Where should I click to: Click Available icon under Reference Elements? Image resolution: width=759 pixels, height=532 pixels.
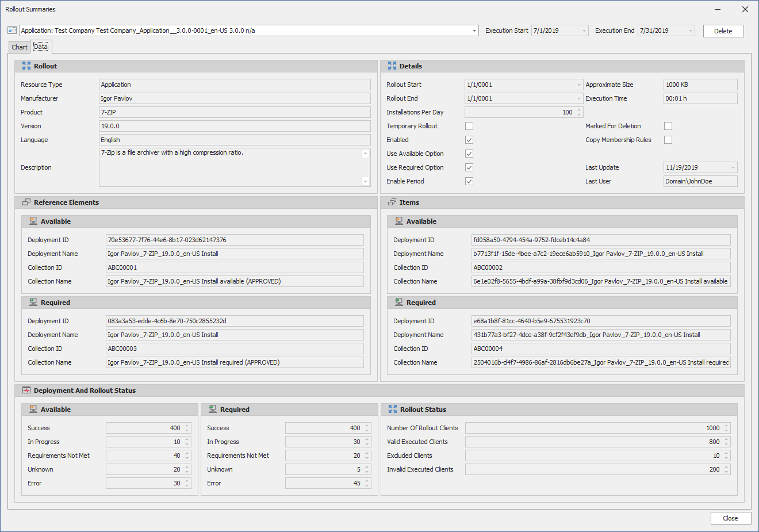(33, 221)
